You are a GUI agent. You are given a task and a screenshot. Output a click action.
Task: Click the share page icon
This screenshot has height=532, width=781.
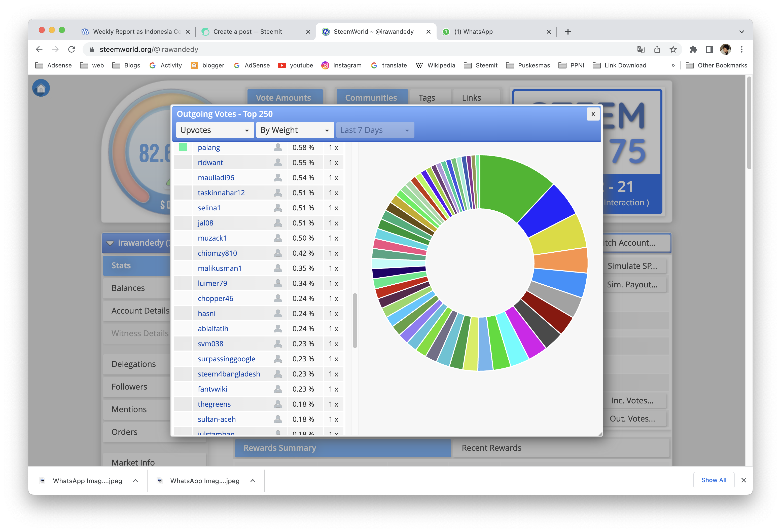tap(657, 49)
